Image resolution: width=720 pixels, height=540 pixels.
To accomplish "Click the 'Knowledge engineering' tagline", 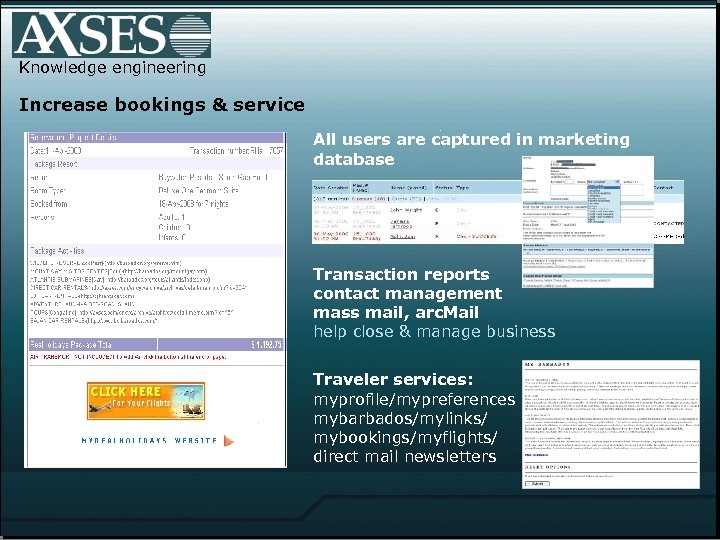I will (112, 68).
